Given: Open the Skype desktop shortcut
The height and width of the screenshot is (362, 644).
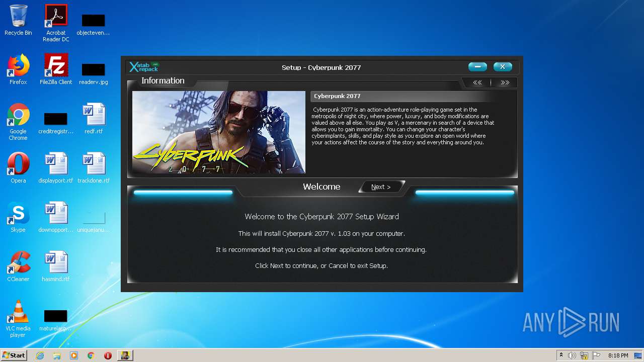Looking at the screenshot, I should 18,217.
